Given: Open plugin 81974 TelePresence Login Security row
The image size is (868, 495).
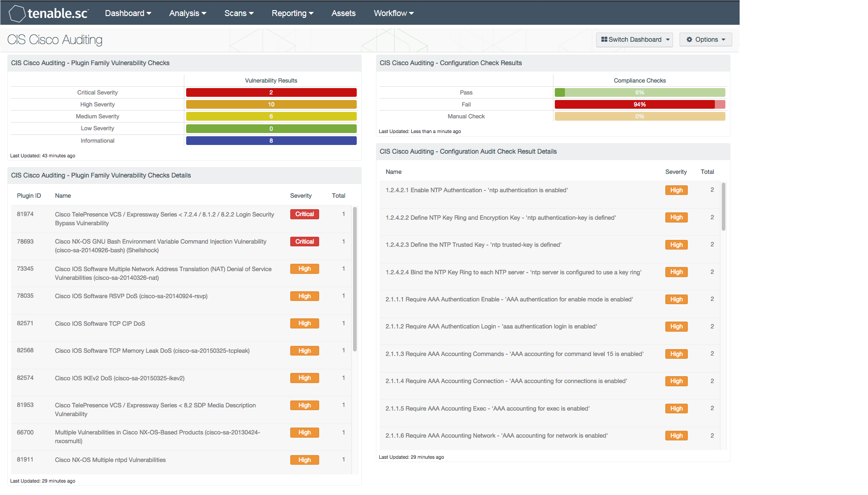Looking at the screenshot, I should (181, 219).
